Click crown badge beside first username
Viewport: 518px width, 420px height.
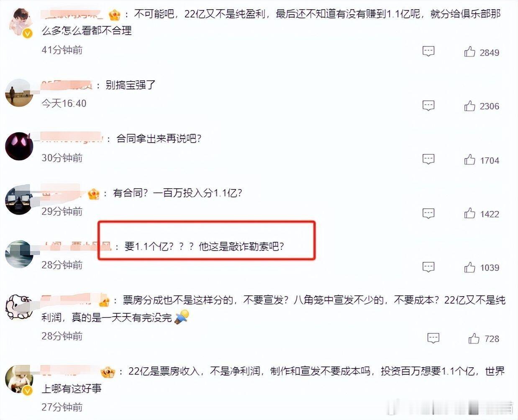[114, 15]
